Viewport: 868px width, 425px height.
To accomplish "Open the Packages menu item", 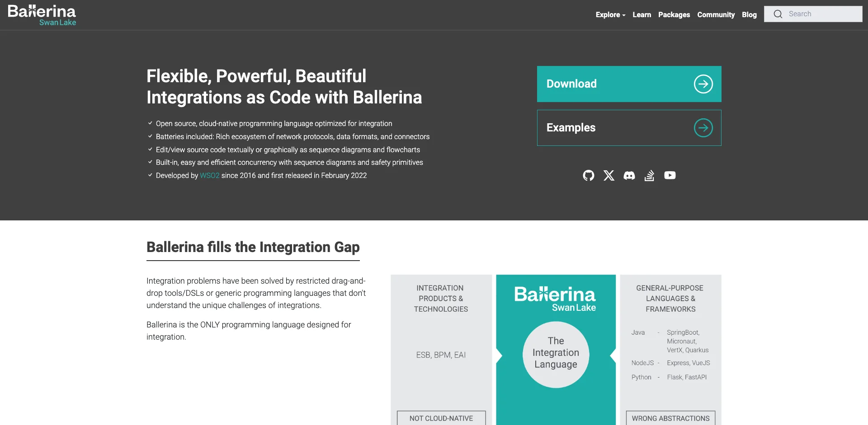I will pyautogui.click(x=674, y=14).
